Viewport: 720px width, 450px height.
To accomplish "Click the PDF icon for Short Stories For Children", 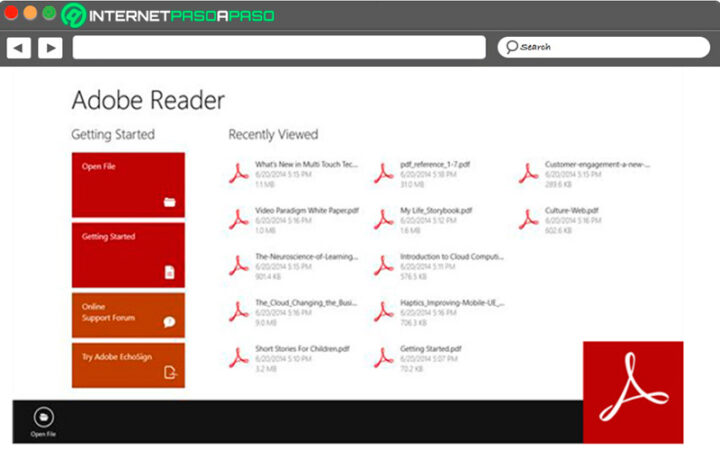I will point(239,356).
